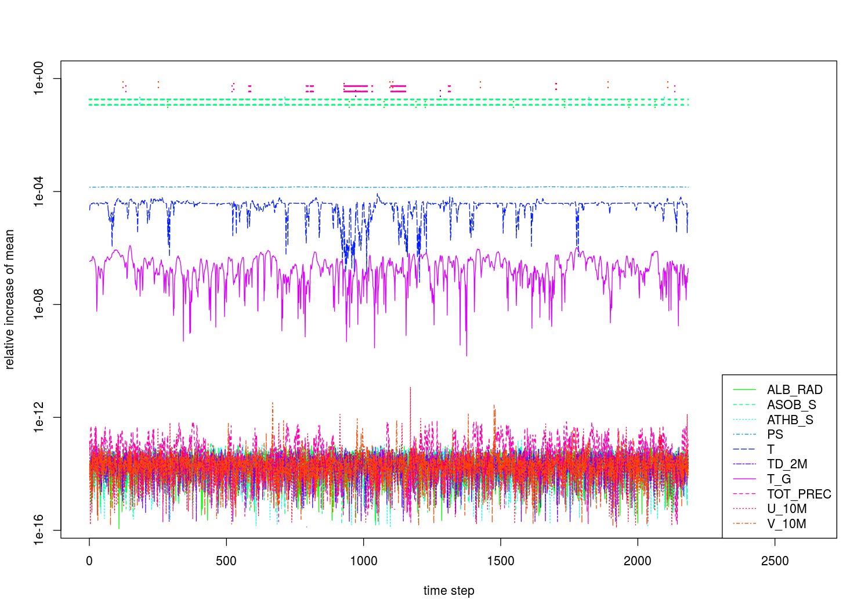
Task: Click the T_G legend label
Action: coord(779,479)
